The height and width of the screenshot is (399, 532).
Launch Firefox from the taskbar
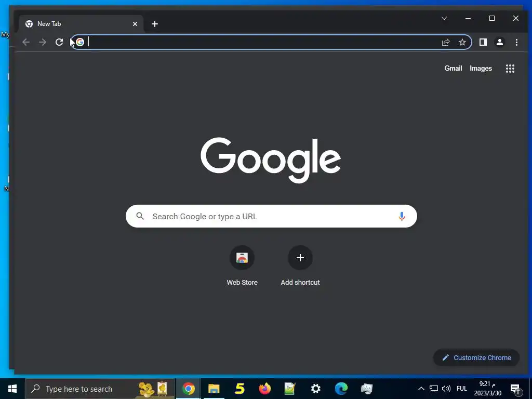(264, 389)
